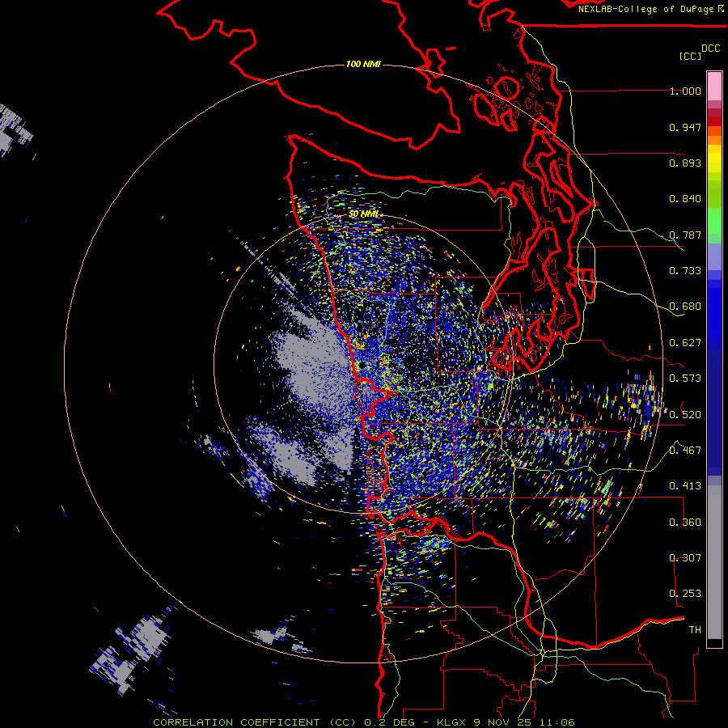Click the 0.733 scale value
Image resolution: width=728 pixels, height=728 pixels.
[685, 271]
